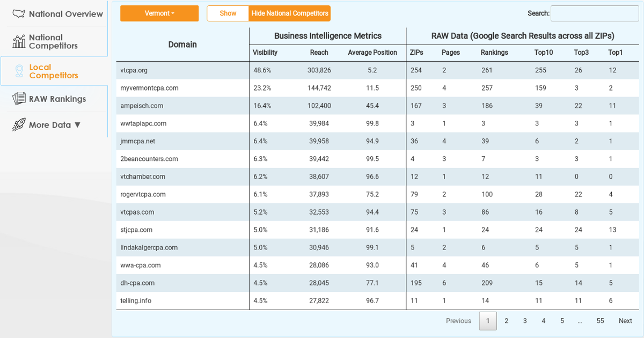Viewport: 644px width, 338px height.
Task: Click reach value 144,742
Action: point(319,88)
